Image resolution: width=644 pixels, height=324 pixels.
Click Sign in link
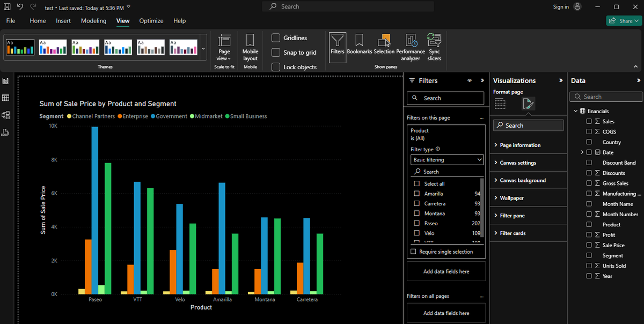[561, 6]
